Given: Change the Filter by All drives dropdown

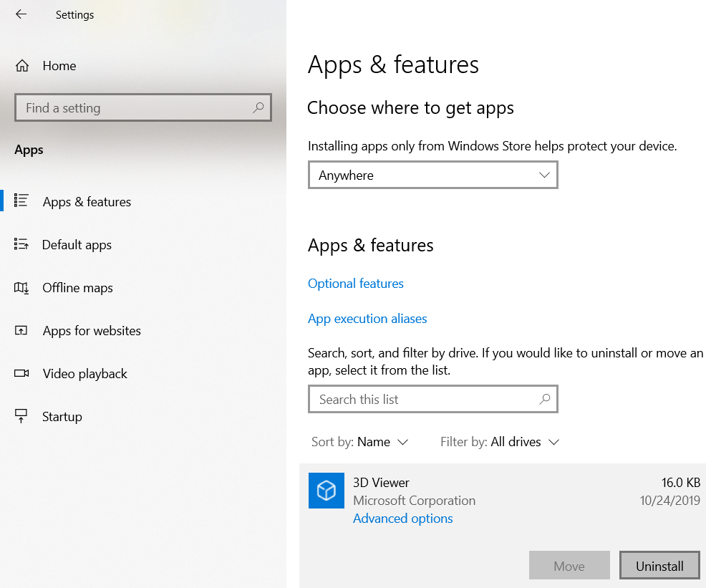Looking at the screenshot, I should (500, 442).
